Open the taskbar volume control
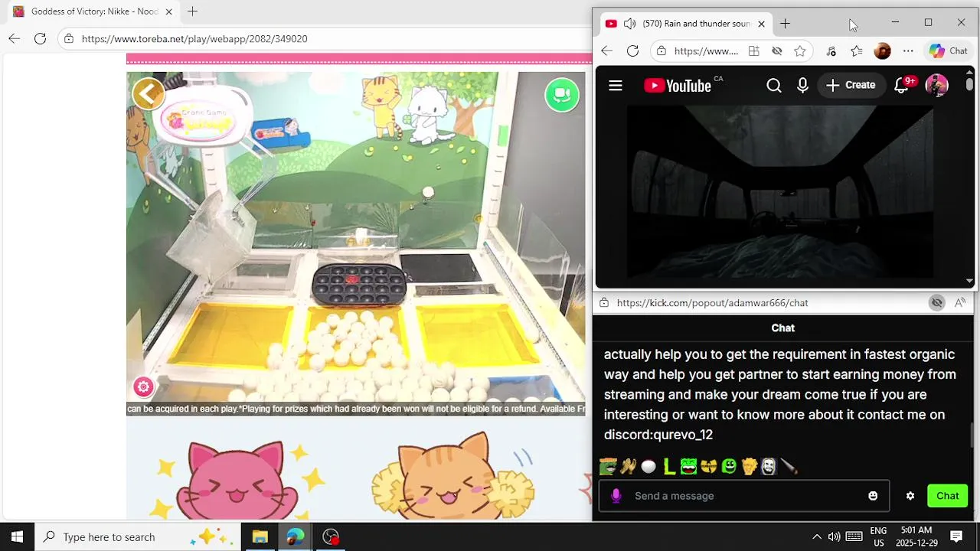980x551 pixels. coord(835,536)
